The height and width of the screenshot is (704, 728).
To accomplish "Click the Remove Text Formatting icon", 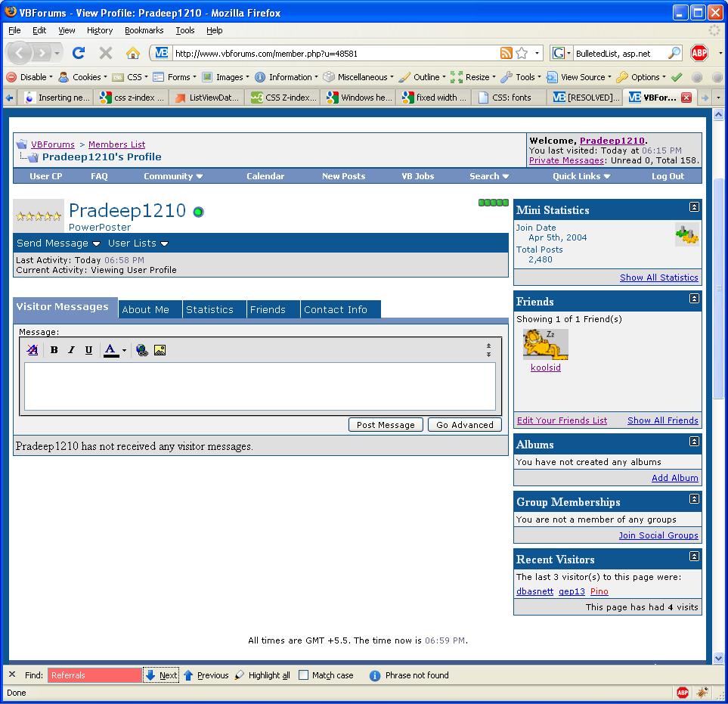I will [33, 350].
